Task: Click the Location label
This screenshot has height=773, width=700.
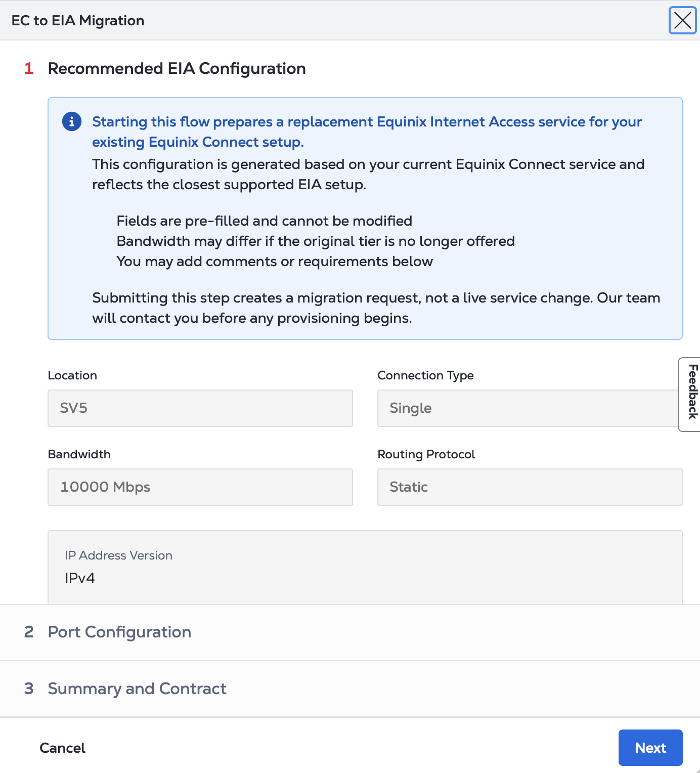Action: [x=72, y=375]
